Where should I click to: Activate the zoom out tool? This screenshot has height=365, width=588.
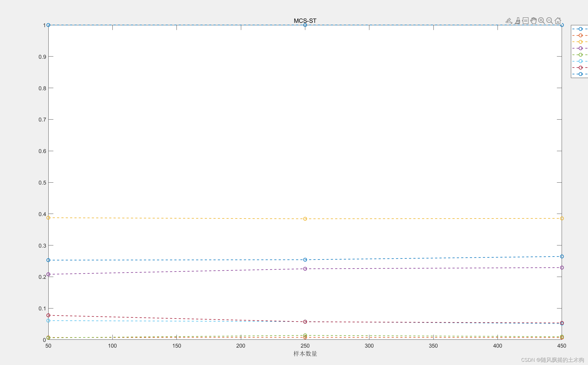click(x=549, y=21)
